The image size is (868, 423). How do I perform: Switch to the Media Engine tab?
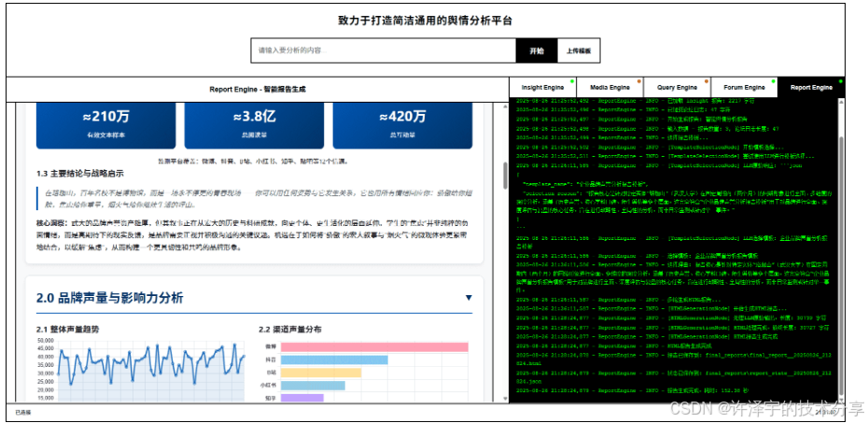[x=610, y=88]
